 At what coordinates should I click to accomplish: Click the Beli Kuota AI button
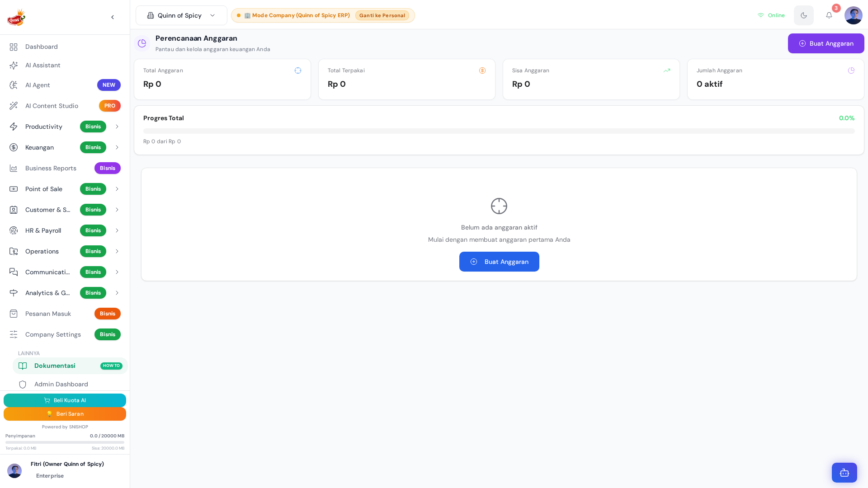pos(65,400)
